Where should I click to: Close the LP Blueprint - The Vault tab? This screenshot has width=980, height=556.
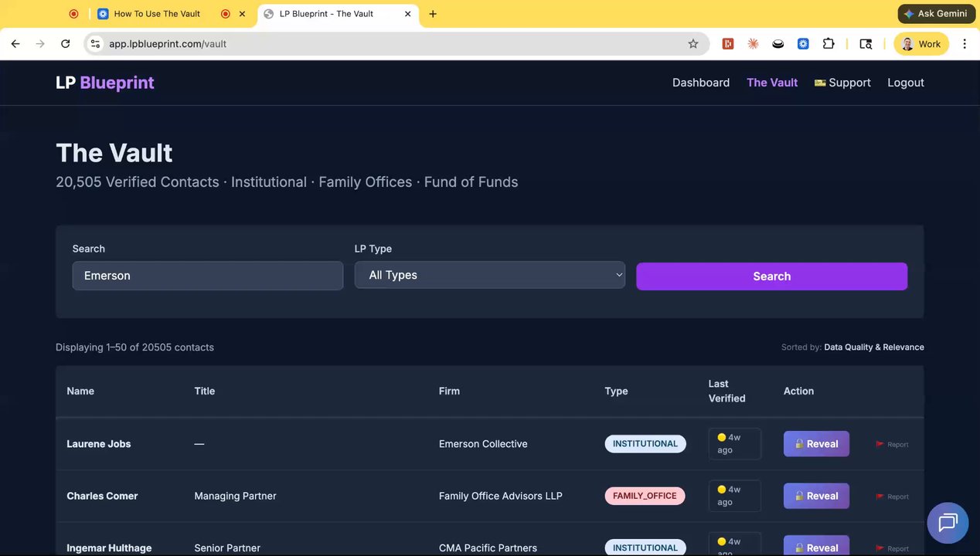407,14
